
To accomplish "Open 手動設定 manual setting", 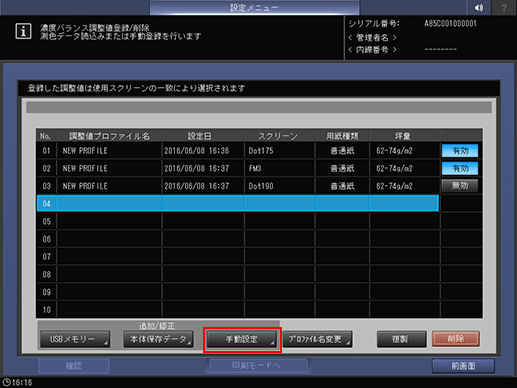I will click(242, 339).
